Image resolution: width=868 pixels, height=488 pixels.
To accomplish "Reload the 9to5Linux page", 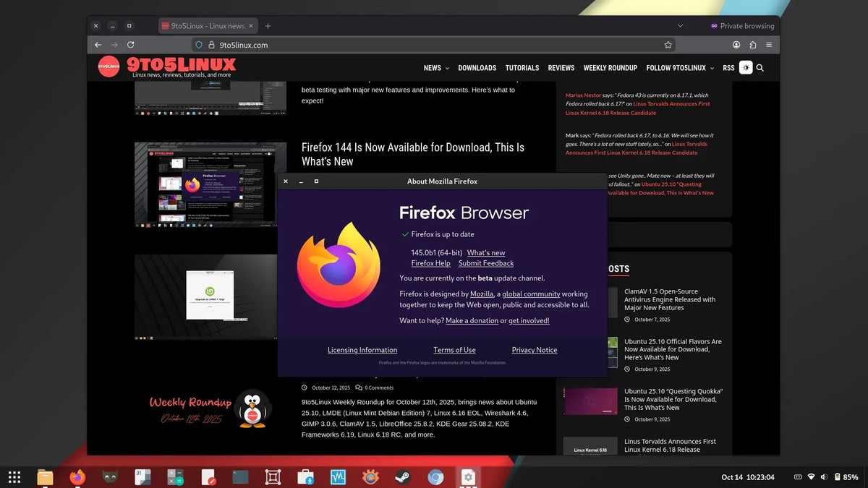I will click(x=130, y=44).
